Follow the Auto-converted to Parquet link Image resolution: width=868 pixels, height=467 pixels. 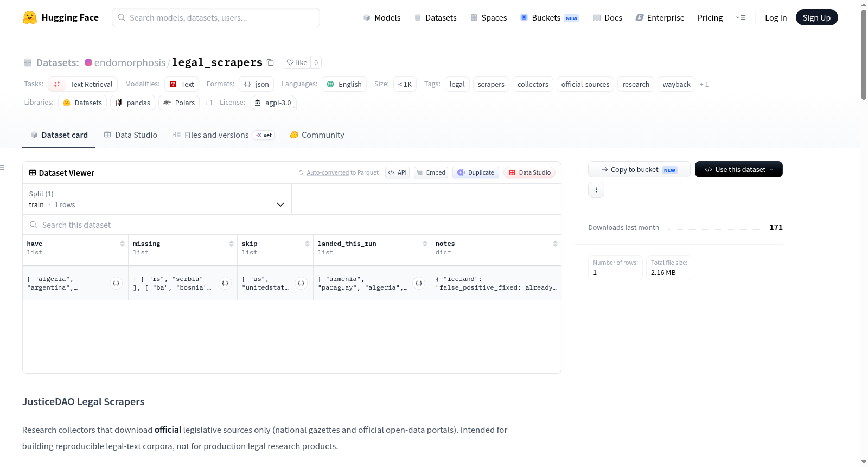point(328,172)
